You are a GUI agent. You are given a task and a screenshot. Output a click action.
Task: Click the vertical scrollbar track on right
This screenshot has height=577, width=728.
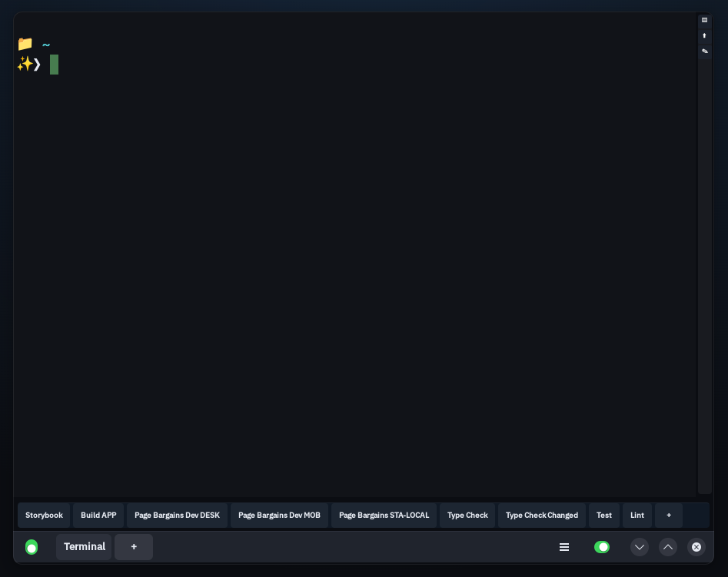click(x=704, y=276)
